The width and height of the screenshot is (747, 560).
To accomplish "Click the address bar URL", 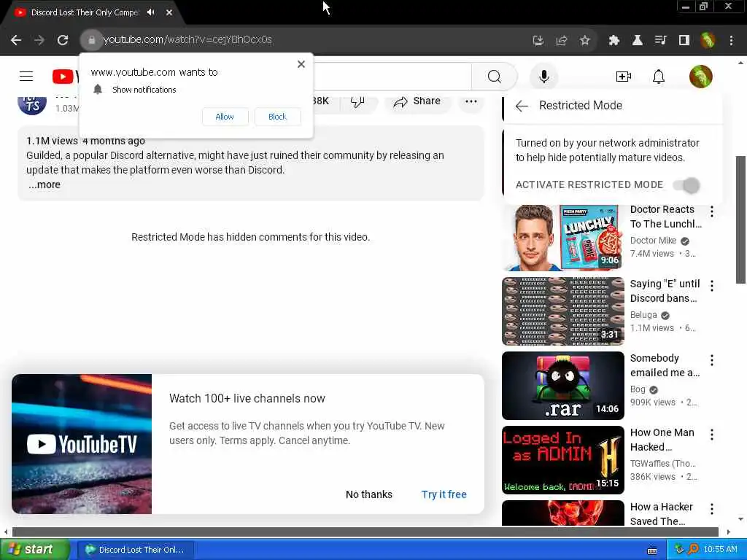I will tap(187, 40).
